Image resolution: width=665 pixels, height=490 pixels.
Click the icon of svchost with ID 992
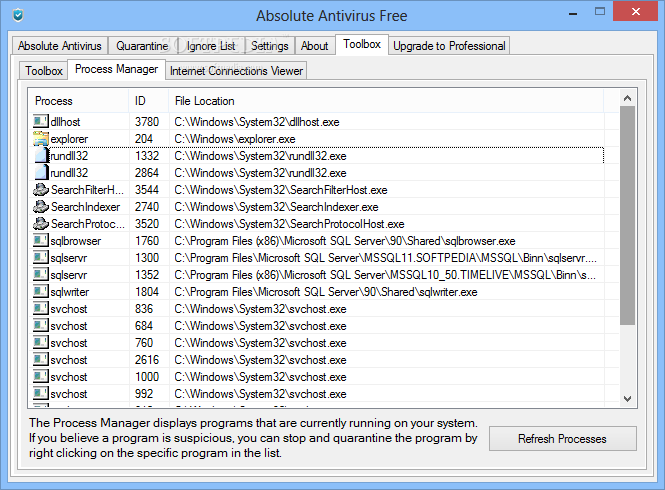(x=41, y=393)
